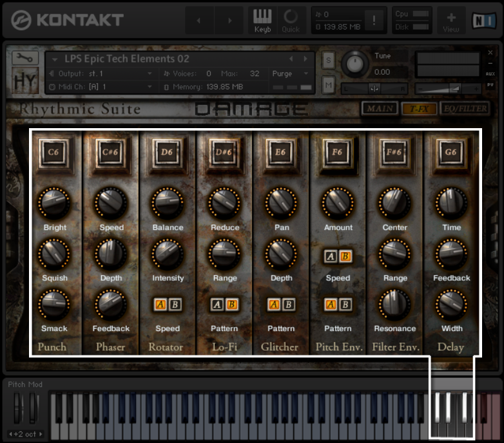Click the F#6 trigger key button

coord(394,153)
